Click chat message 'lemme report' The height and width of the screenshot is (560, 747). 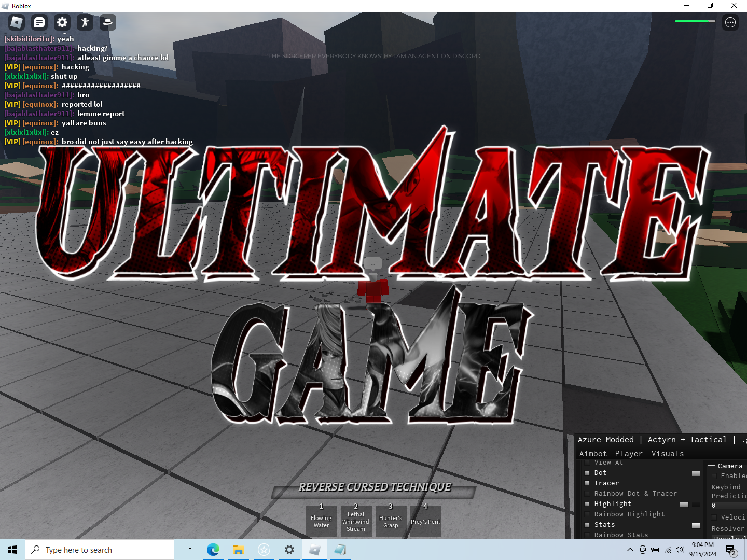click(x=101, y=114)
